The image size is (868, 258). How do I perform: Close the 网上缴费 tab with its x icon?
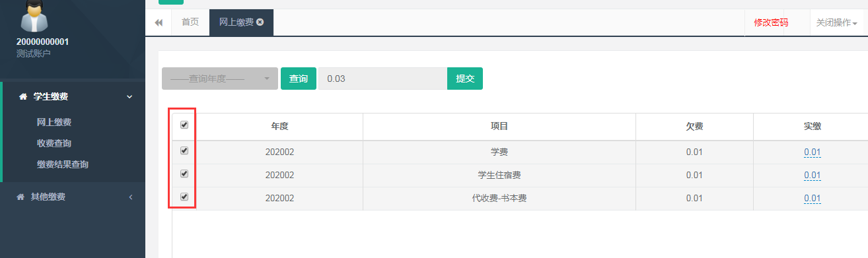coord(260,22)
